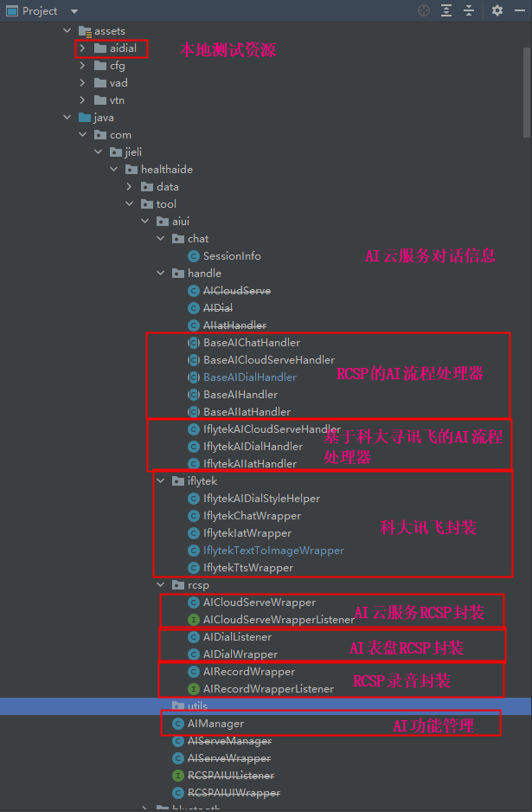This screenshot has height=812, width=532.
Task: Select the iflytek package folder icon
Action: click(x=178, y=481)
